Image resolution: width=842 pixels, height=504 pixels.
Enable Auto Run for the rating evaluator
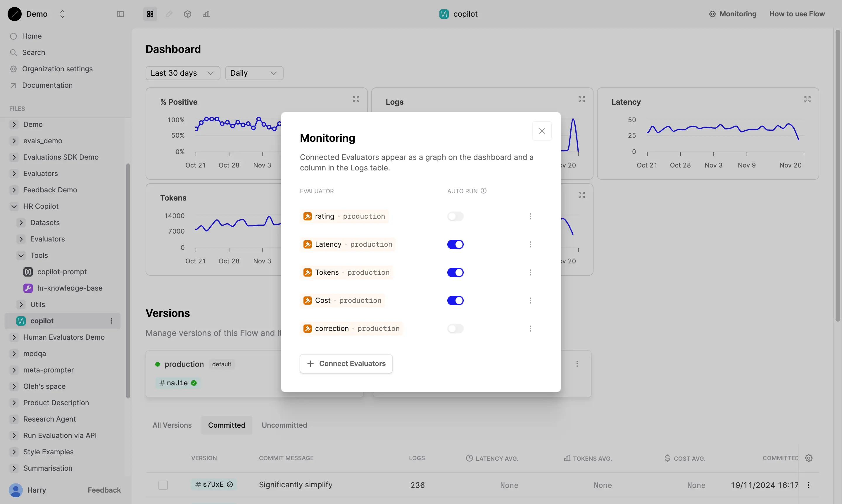455,216
